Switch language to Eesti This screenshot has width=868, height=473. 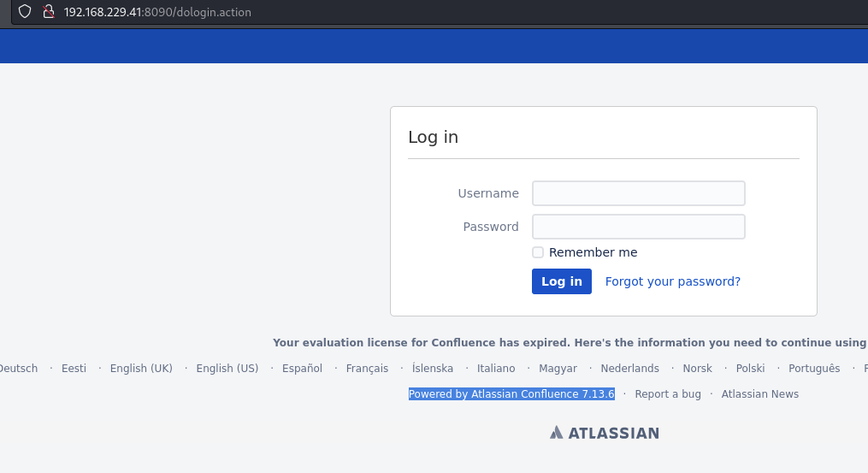74,369
